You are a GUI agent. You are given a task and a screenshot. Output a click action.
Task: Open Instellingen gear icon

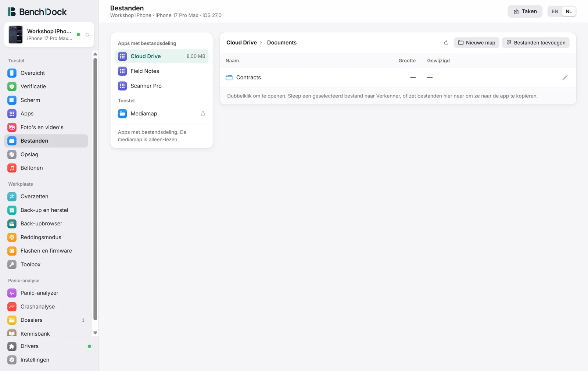pos(12,360)
